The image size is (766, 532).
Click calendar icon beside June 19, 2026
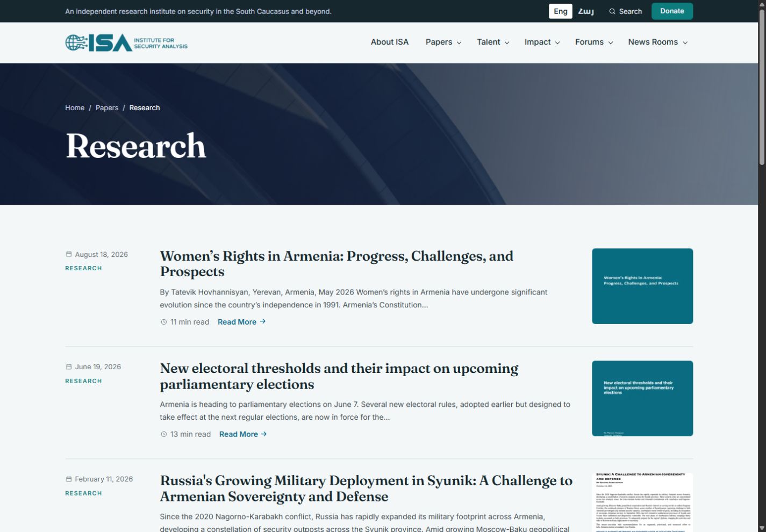[69, 366]
